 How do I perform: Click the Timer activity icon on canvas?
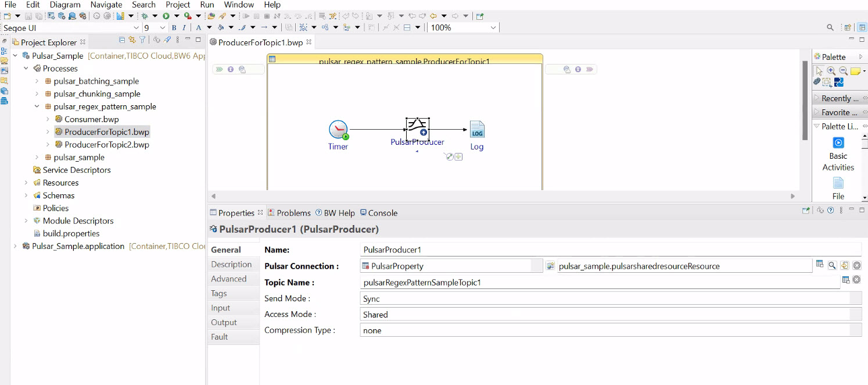[x=338, y=130]
